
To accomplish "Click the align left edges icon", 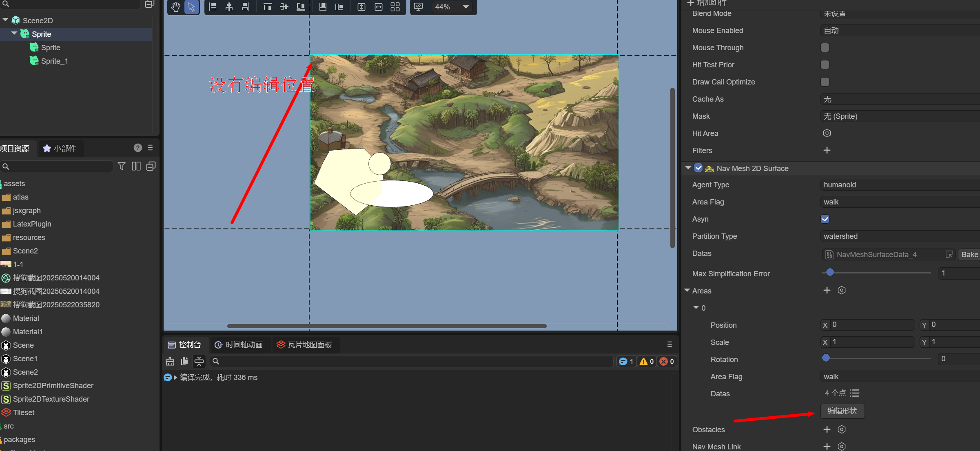I will (x=213, y=7).
